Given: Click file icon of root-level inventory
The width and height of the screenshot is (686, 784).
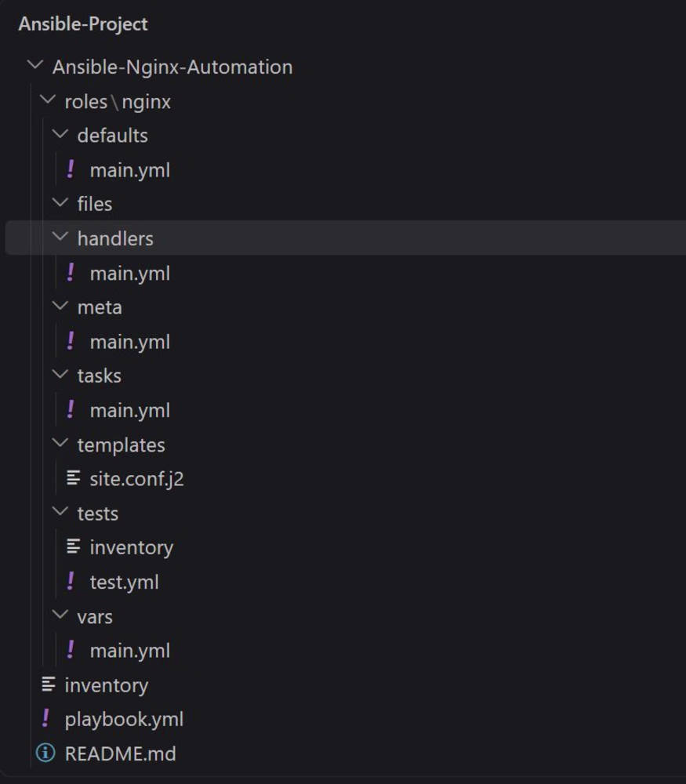Looking at the screenshot, I should pyautogui.click(x=48, y=684).
